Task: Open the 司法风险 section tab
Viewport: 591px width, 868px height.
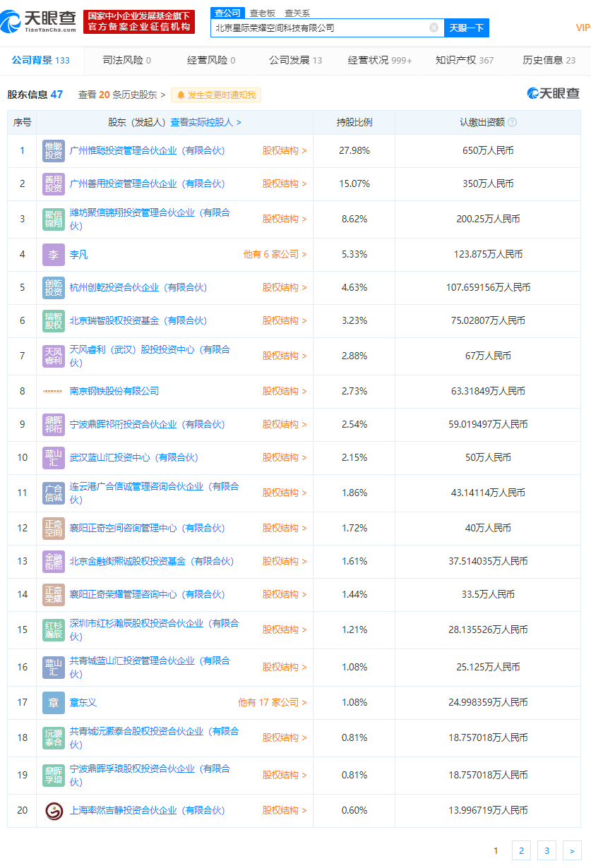Action: (x=127, y=60)
